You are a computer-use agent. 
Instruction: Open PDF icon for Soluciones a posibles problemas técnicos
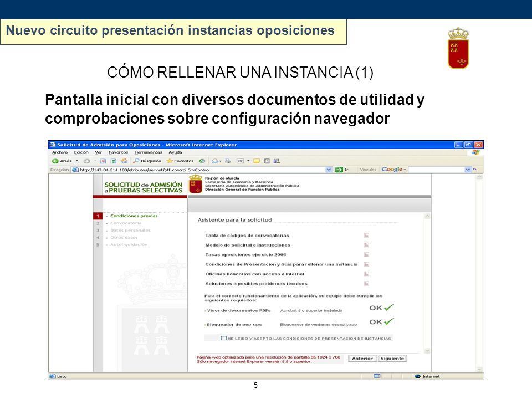[x=366, y=284]
